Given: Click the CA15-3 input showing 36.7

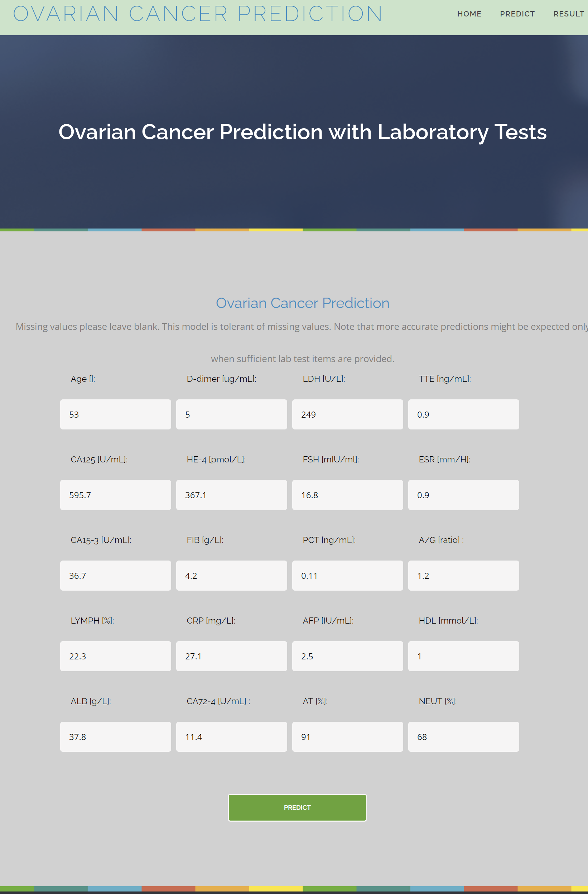Looking at the screenshot, I should tap(115, 576).
